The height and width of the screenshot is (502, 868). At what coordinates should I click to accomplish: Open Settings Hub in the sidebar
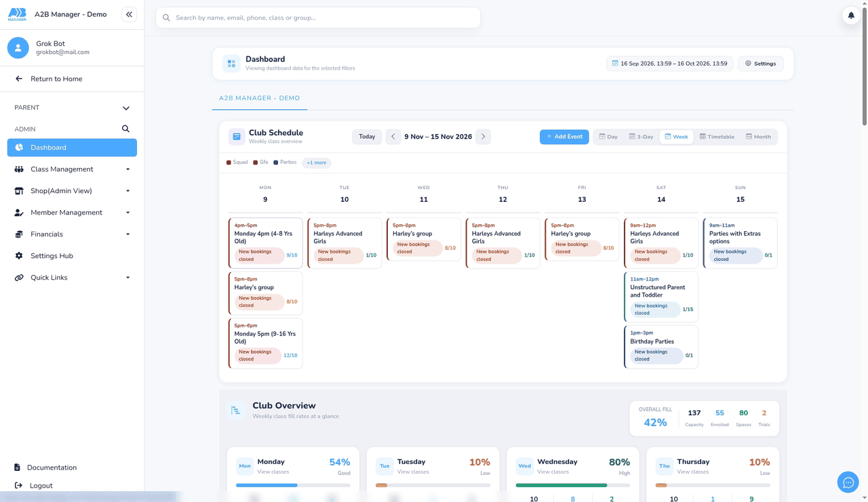(x=72, y=256)
